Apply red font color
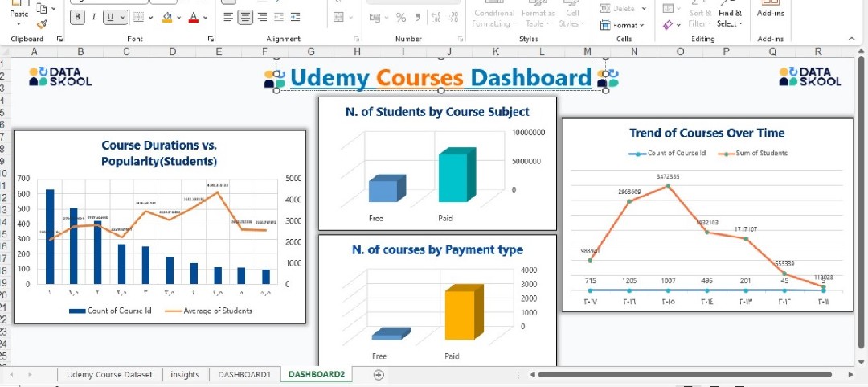This screenshot has height=387, width=868. click(x=194, y=17)
